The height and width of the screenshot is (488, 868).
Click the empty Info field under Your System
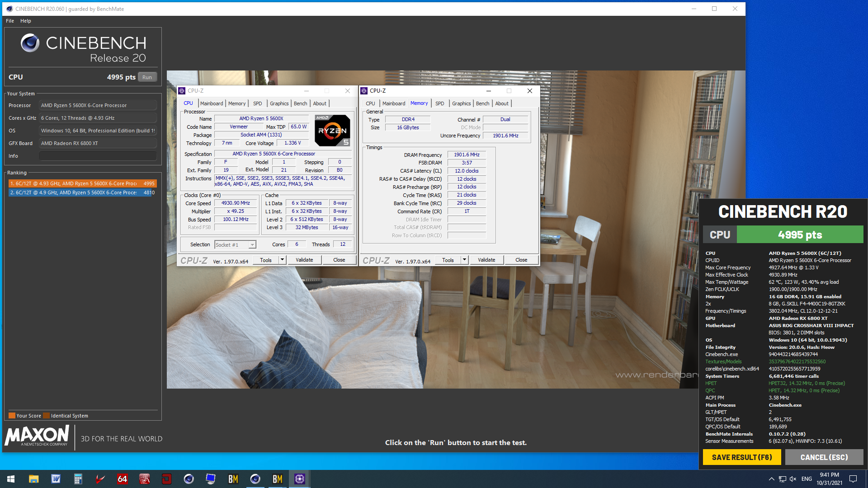98,156
